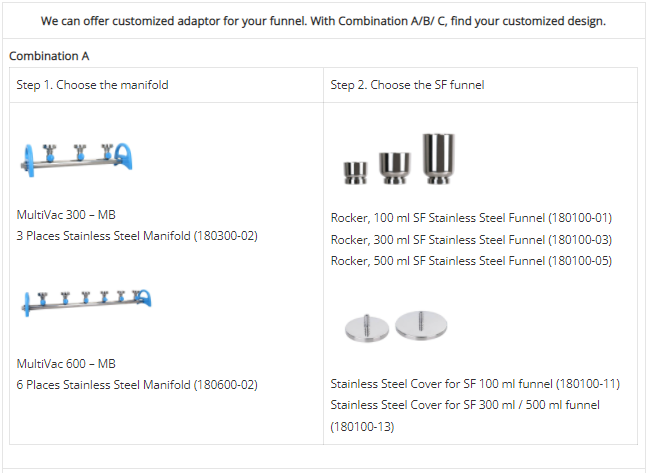The image size is (648, 473).
Task: Click the larger stainless steel cover image
Action: coord(421,326)
